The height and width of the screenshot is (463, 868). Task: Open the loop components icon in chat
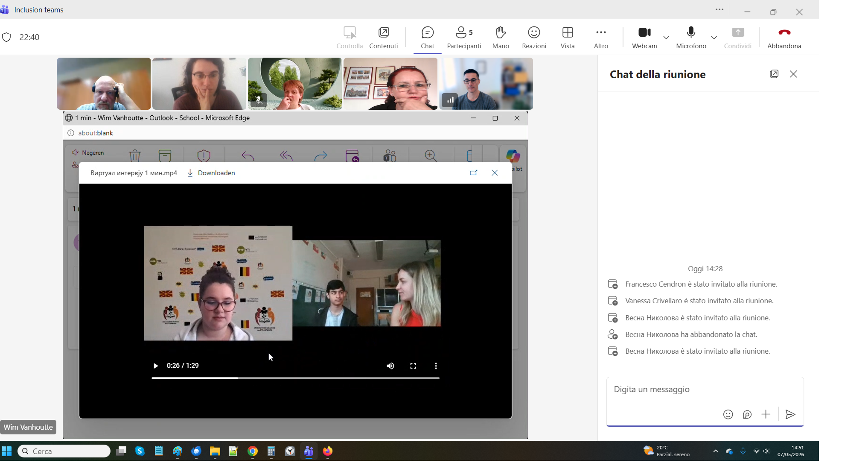(747, 414)
